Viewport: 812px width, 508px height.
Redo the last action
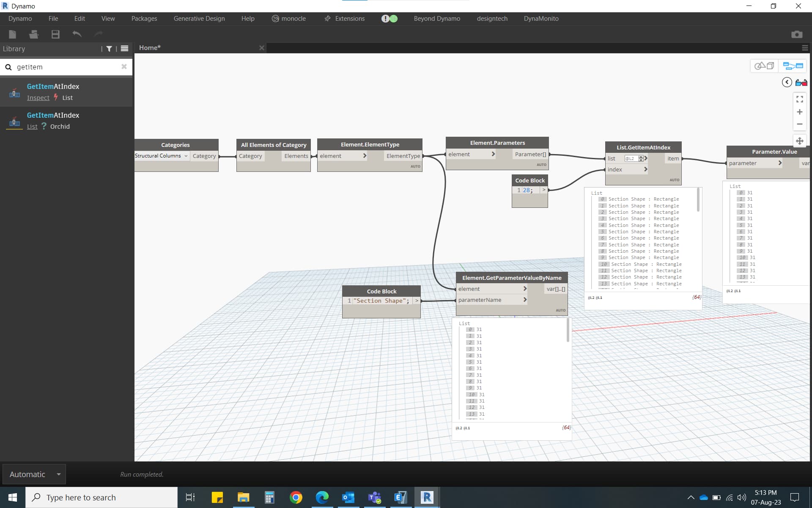click(x=98, y=34)
